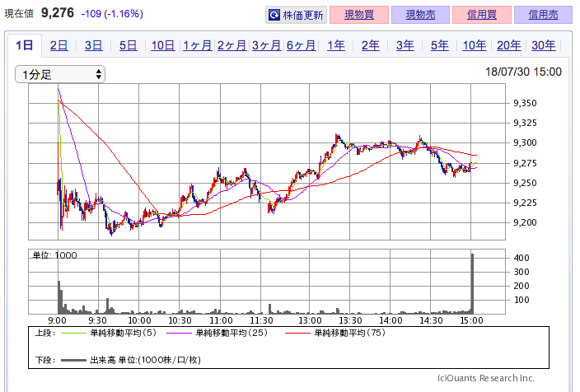Show the 1ヶ月 chart period

click(x=197, y=45)
